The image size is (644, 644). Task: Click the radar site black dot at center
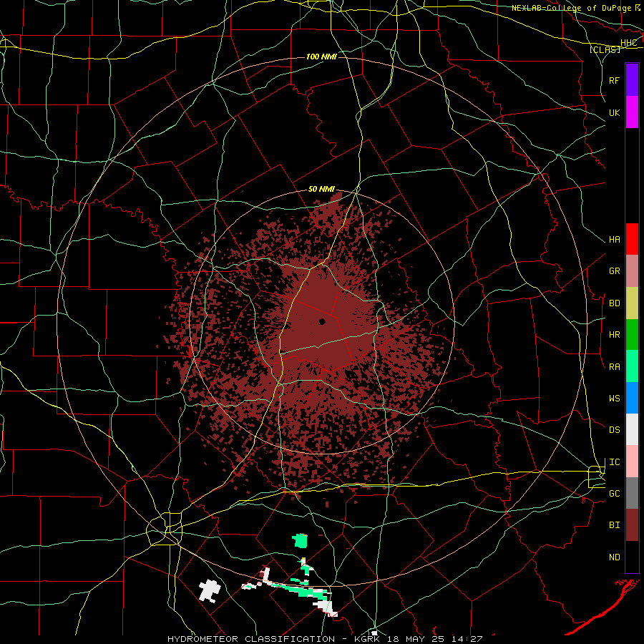[x=322, y=321]
